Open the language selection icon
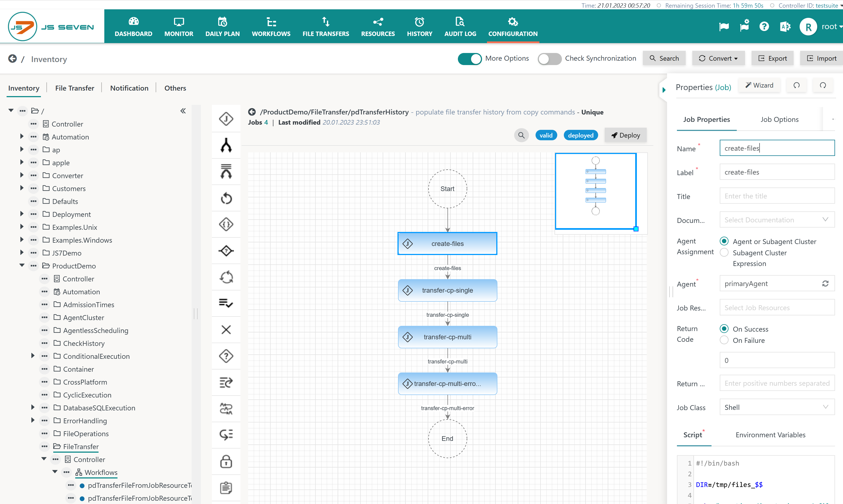The height and width of the screenshot is (504, 843). [785, 27]
